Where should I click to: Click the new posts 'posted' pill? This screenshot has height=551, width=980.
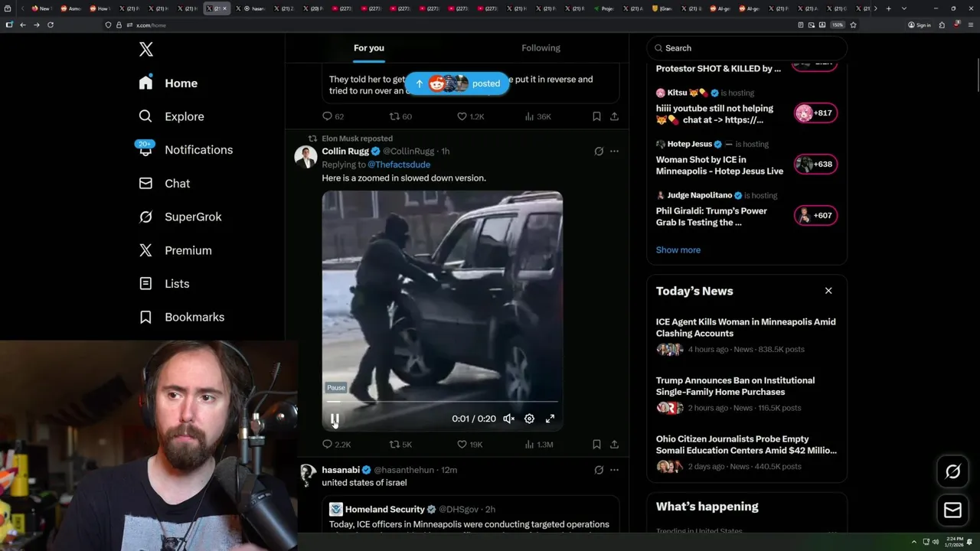click(457, 83)
